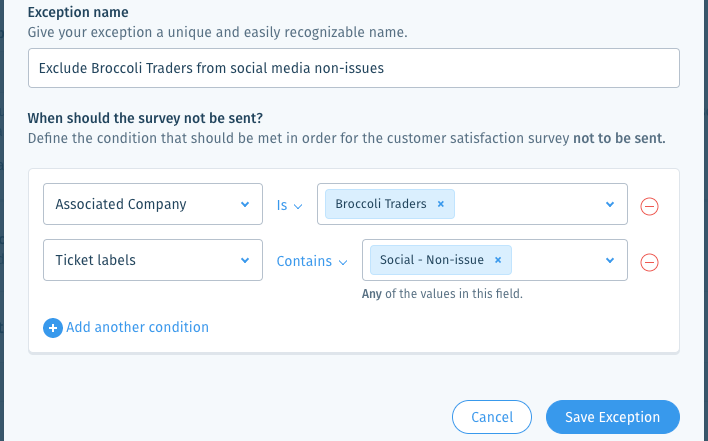Click the blue plus circle icon
This screenshot has width=708, height=441.
53,328
